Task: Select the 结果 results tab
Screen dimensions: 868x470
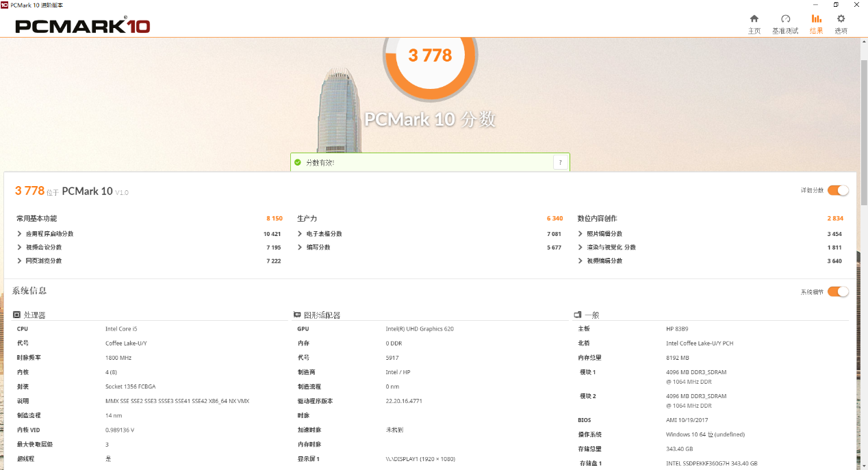Action: [x=816, y=24]
